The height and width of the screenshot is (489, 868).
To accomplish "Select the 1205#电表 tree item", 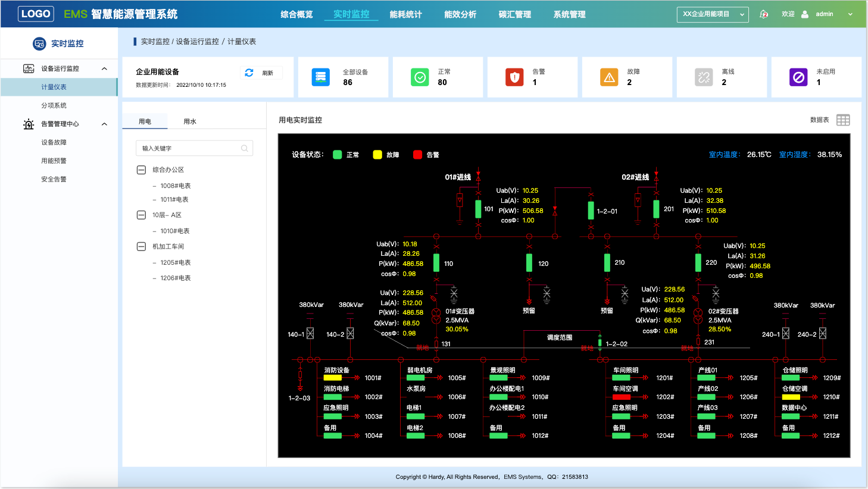I will click(175, 262).
